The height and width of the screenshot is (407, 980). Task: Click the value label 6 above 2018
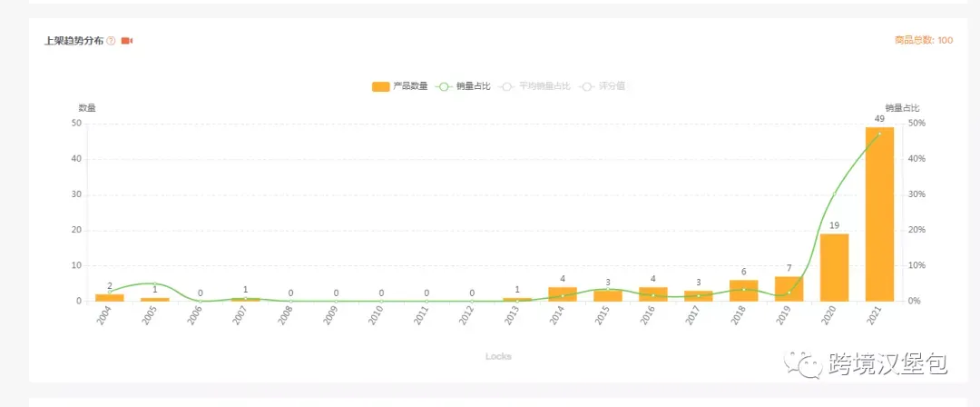[744, 272]
